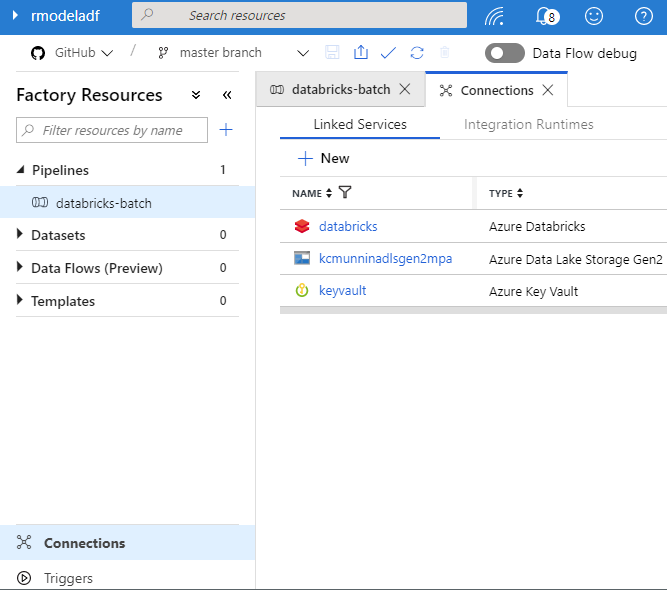Close the Connections tab

(548, 90)
